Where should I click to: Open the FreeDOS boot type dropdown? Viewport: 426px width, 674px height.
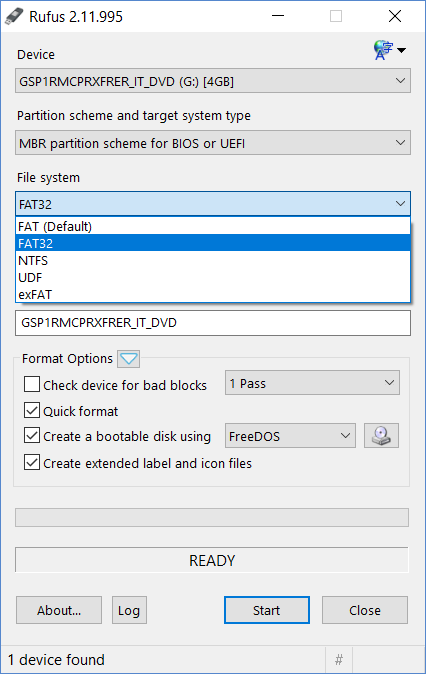[x=290, y=436]
